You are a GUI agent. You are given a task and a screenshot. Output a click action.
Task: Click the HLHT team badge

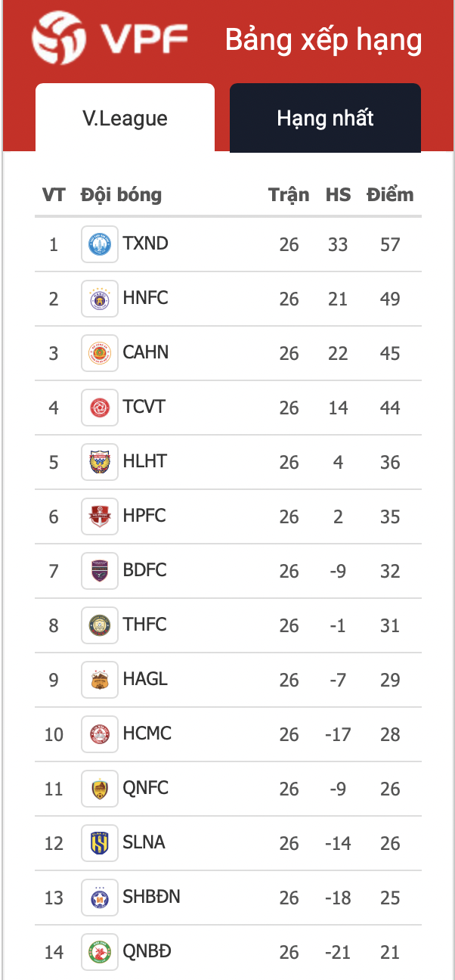point(100,462)
